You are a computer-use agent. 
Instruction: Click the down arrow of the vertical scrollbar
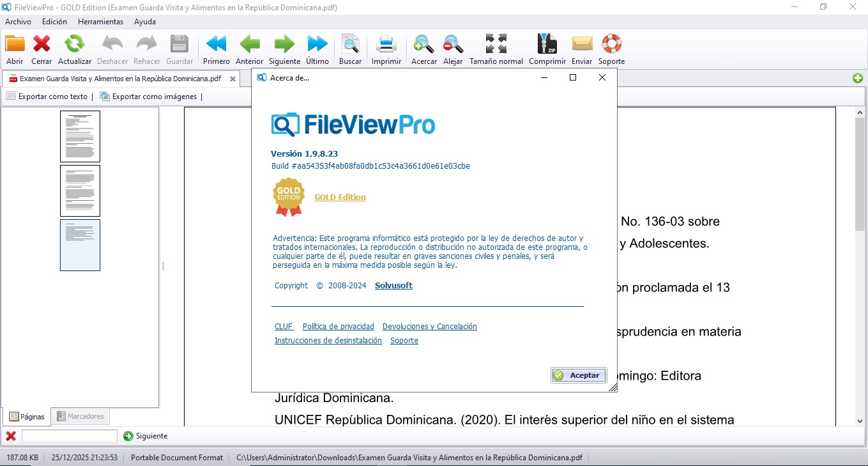[x=859, y=421]
